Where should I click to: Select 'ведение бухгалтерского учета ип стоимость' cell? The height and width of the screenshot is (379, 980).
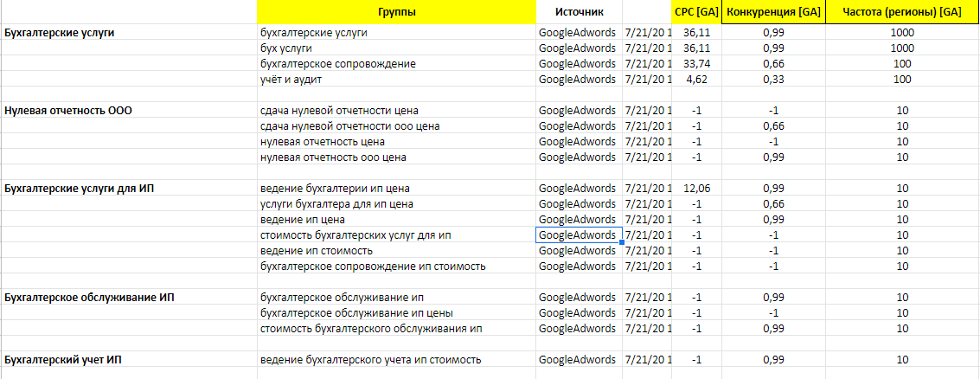point(396,360)
